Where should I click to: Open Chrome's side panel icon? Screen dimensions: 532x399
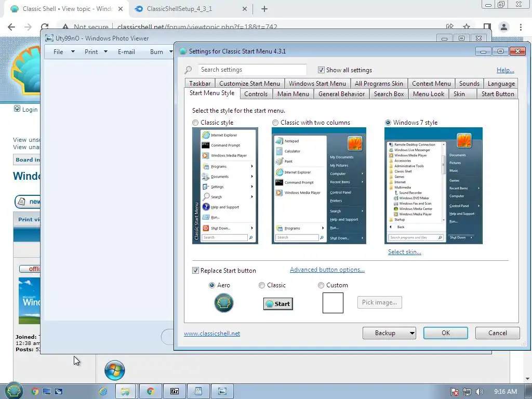coord(487,26)
